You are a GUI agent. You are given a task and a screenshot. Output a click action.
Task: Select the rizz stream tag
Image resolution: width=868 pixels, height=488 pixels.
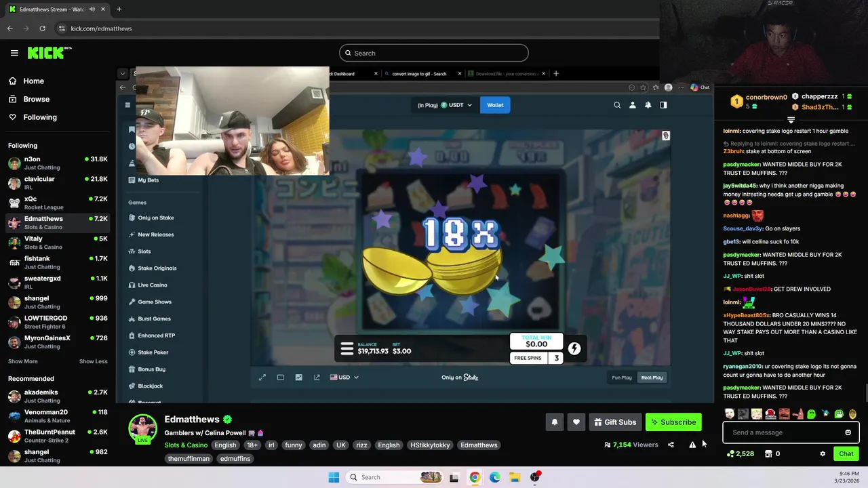click(x=361, y=445)
